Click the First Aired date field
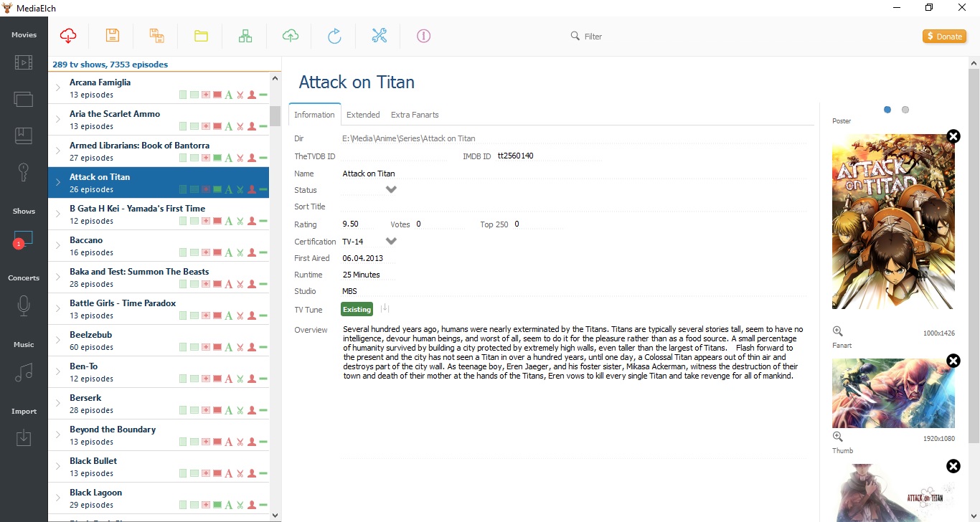 pos(368,258)
